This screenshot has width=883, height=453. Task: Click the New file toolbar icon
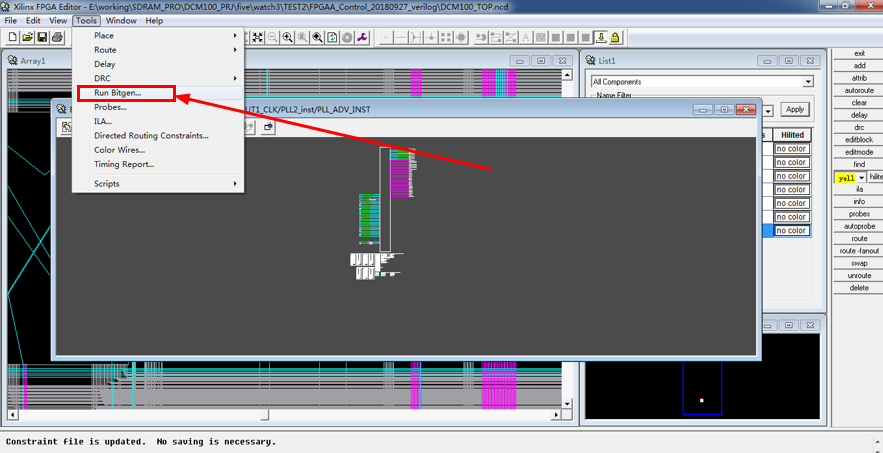point(12,38)
